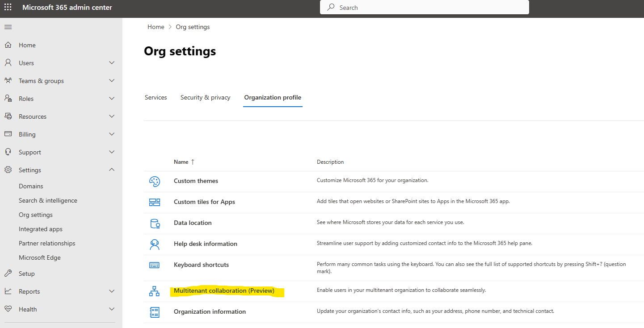Image resolution: width=644 pixels, height=328 pixels.
Task: Select the Organization profile tab
Action: [273, 97]
